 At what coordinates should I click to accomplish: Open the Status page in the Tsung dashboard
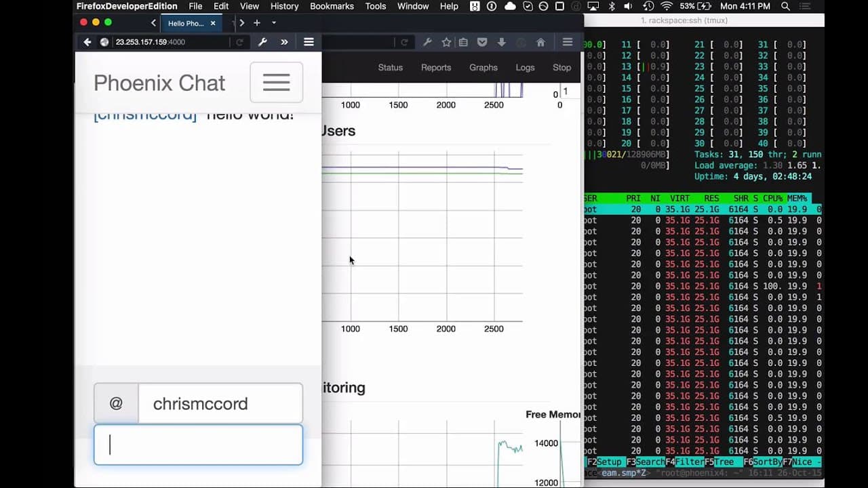tap(391, 68)
